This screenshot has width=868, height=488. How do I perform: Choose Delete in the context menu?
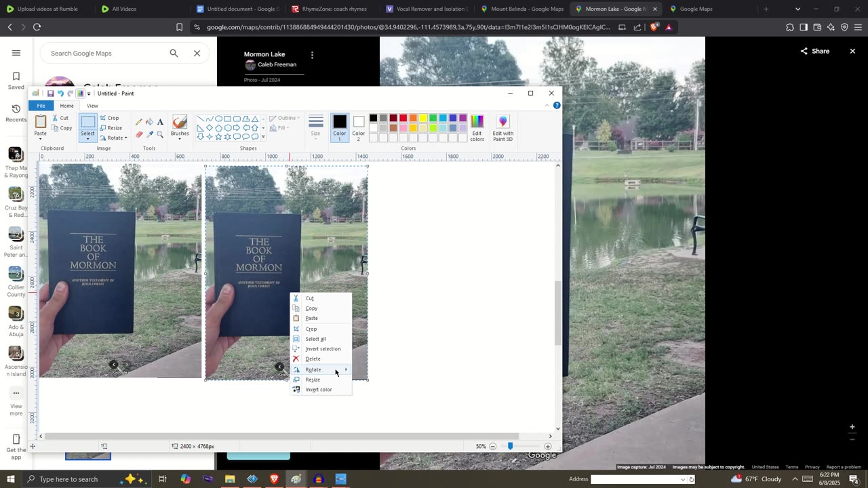click(x=321, y=359)
